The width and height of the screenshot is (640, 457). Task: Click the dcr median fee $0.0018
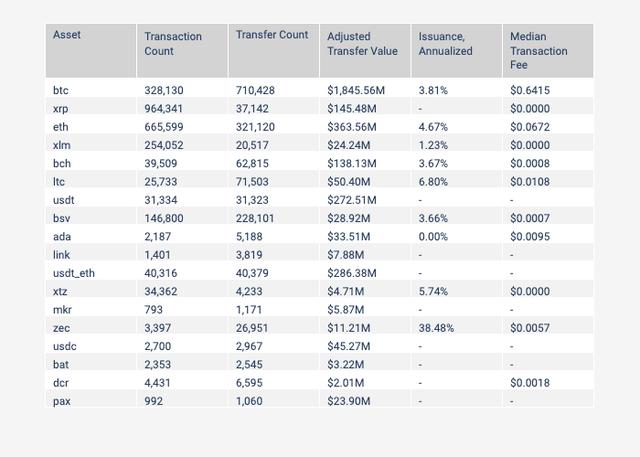530,383
